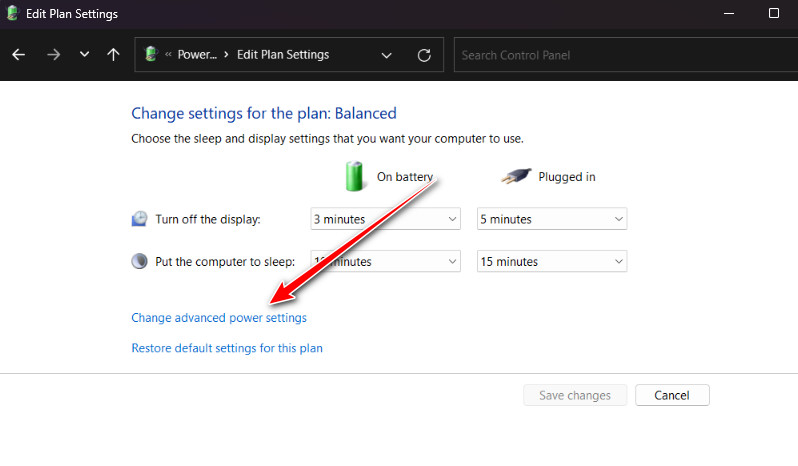Screen dimensions: 798x466
Task: Click the breadcrumb chevron after Power...
Action: 226,54
